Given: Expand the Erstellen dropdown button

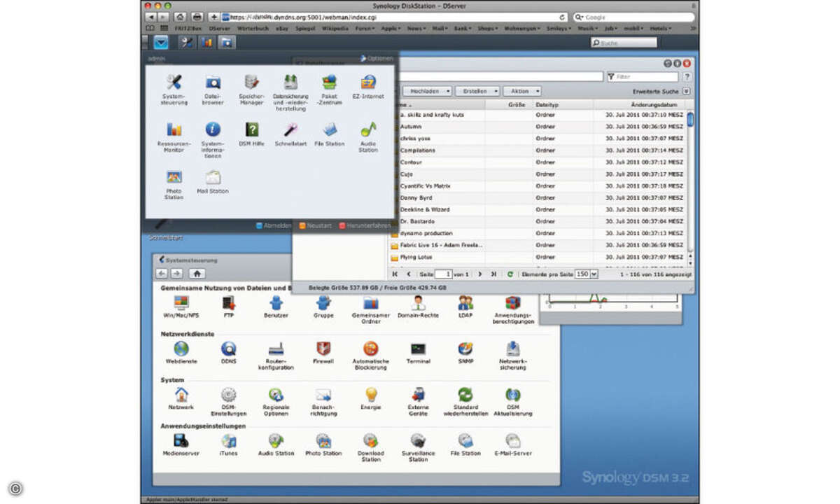Looking at the screenshot, I should (x=477, y=91).
